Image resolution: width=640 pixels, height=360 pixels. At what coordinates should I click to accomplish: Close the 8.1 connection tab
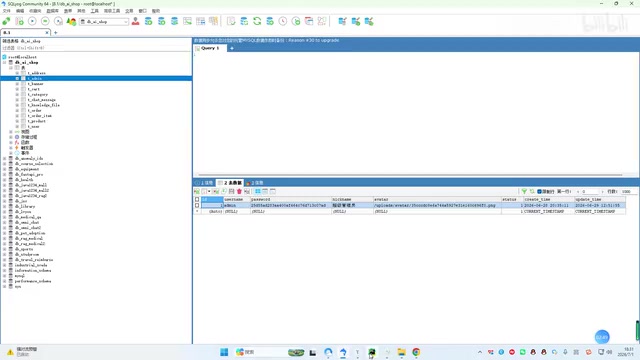click(47, 32)
